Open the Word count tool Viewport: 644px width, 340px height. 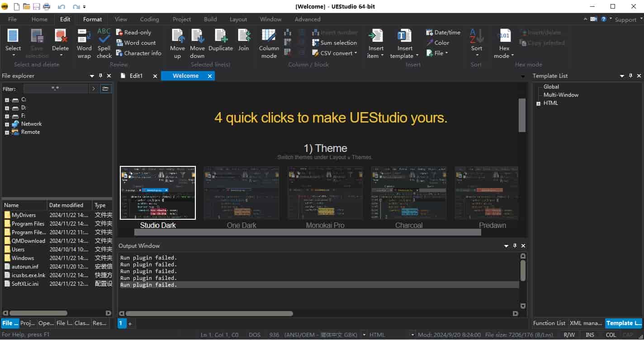[137, 42]
